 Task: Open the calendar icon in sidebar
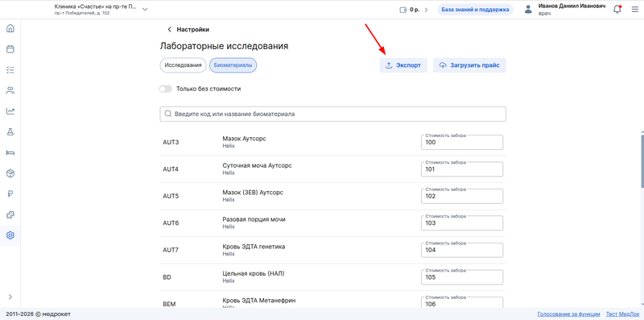(10, 49)
